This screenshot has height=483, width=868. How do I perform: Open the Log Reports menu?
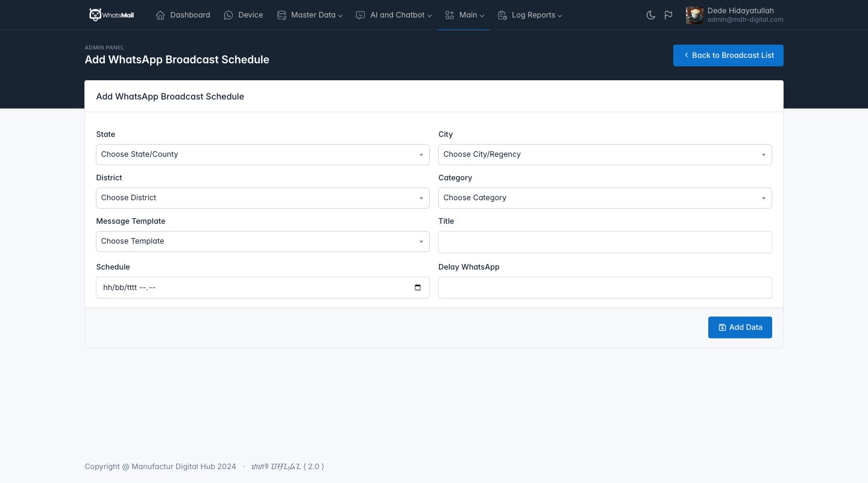[530, 15]
